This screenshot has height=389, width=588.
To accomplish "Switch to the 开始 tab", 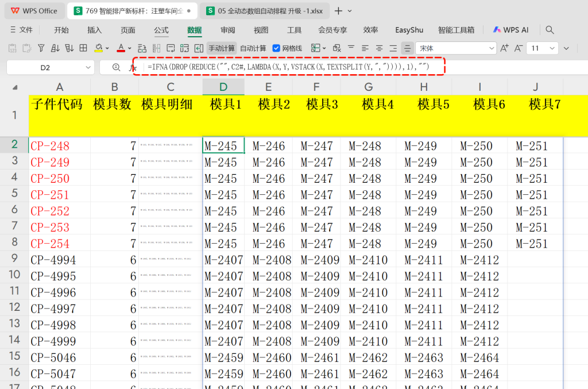I will click(x=61, y=30).
